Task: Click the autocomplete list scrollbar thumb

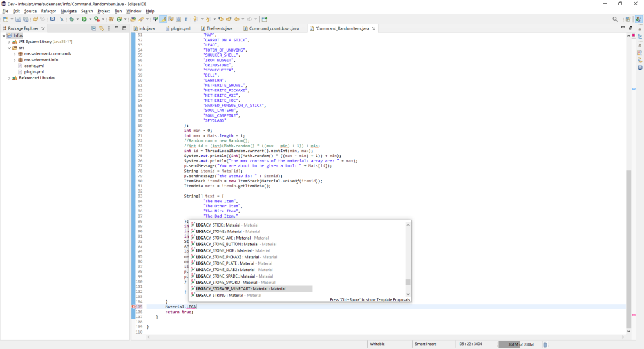Action: pyautogui.click(x=408, y=283)
